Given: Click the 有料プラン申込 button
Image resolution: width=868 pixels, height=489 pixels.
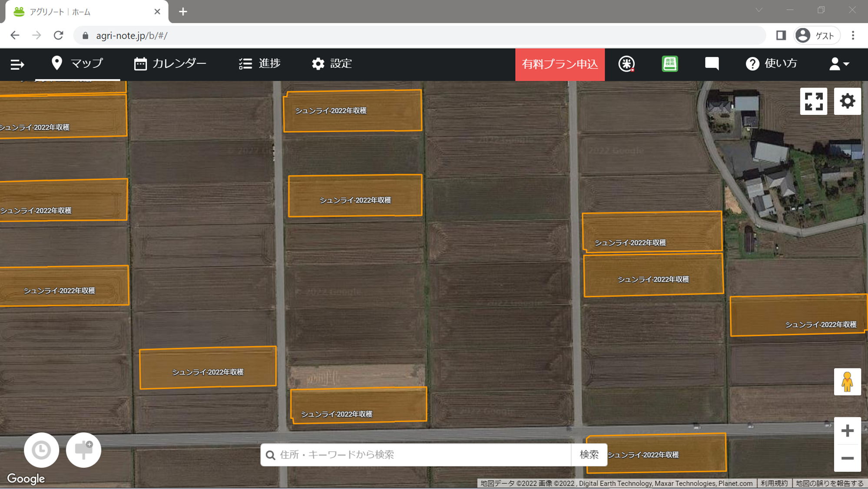Looking at the screenshot, I should pos(560,64).
